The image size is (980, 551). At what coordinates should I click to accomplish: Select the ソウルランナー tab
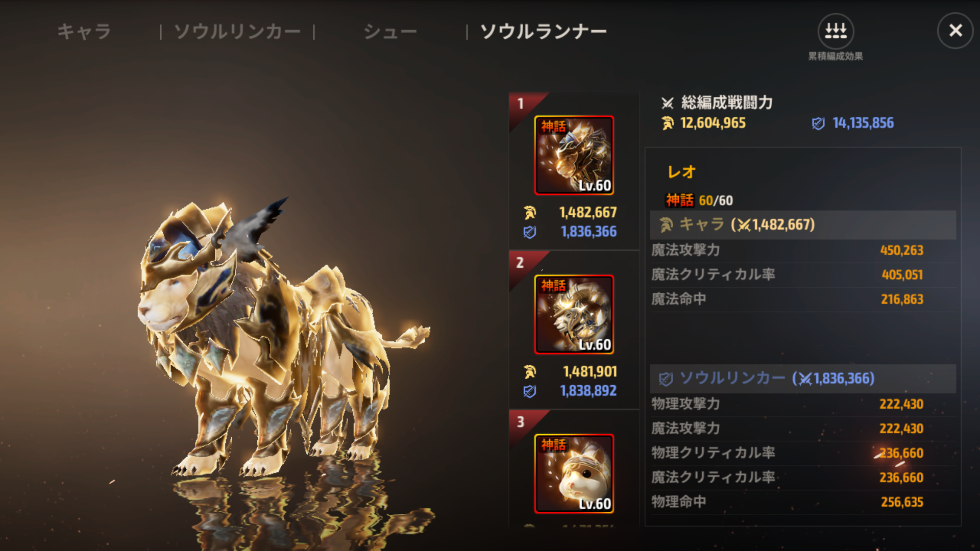(x=544, y=32)
